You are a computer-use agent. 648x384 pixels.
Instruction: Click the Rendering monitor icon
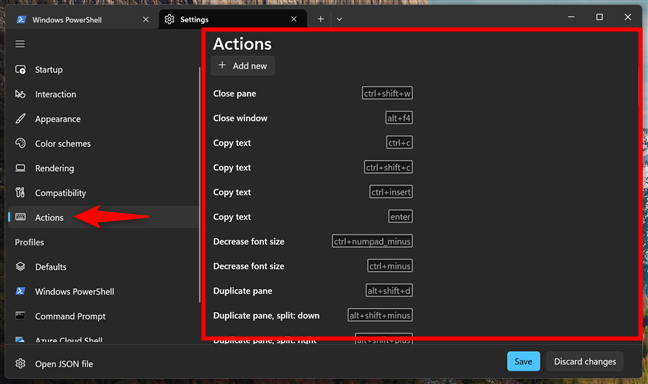click(x=20, y=168)
